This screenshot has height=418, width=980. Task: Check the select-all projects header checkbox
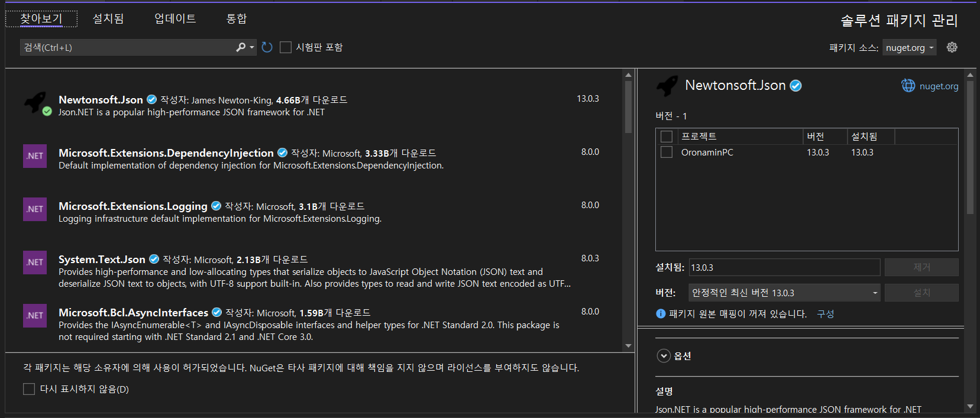667,137
